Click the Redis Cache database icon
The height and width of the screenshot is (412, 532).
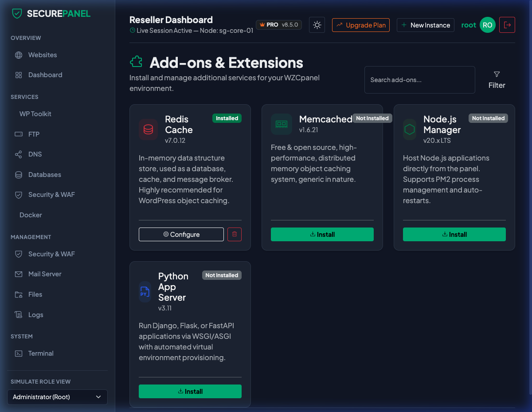[x=149, y=129]
